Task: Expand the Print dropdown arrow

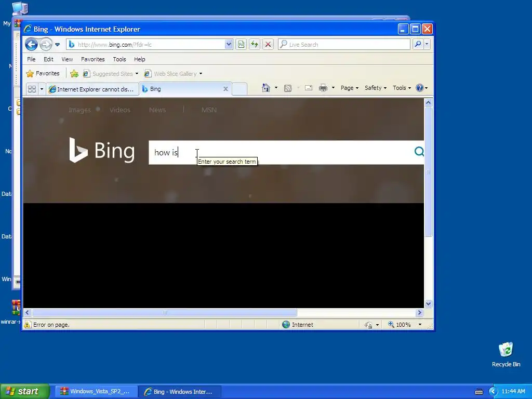Action: tap(333, 88)
